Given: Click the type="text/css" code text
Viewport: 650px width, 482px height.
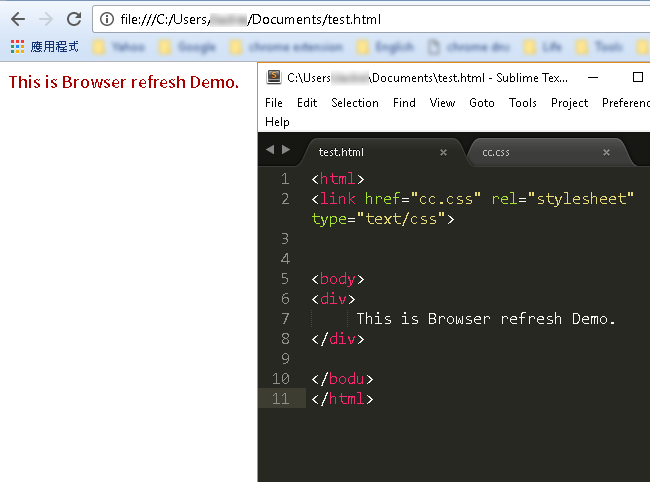Looking at the screenshot, I should (378, 219).
